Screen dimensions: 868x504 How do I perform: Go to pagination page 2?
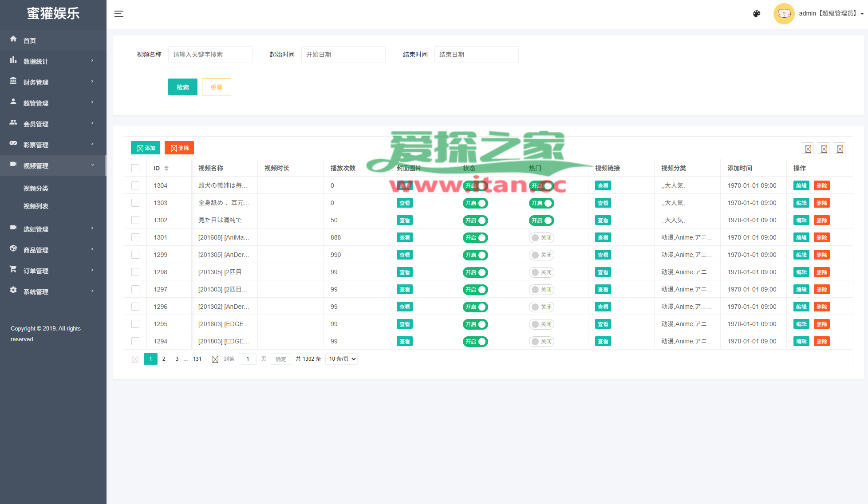tap(164, 359)
